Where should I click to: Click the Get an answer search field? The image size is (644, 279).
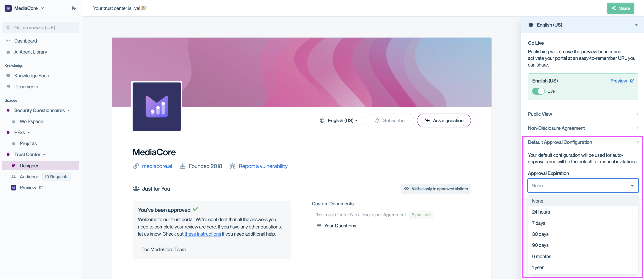tap(41, 27)
